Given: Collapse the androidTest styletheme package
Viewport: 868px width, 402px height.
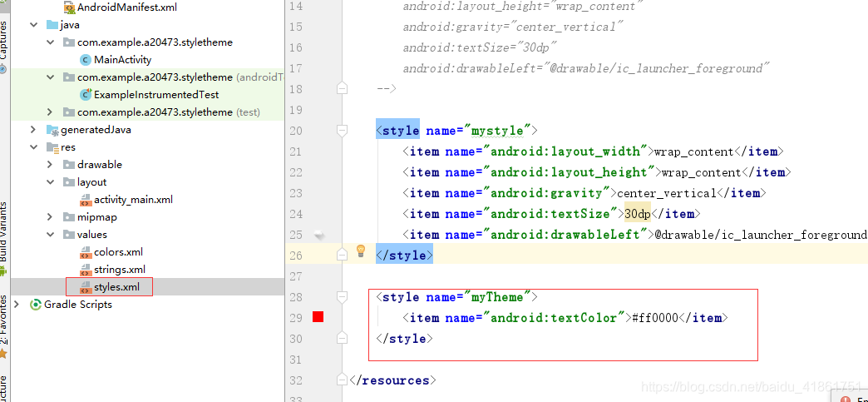Looking at the screenshot, I should pyautogui.click(x=51, y=77).
